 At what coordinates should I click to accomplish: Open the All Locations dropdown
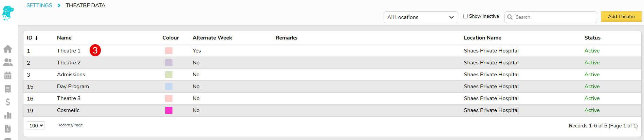click(421, 17)
